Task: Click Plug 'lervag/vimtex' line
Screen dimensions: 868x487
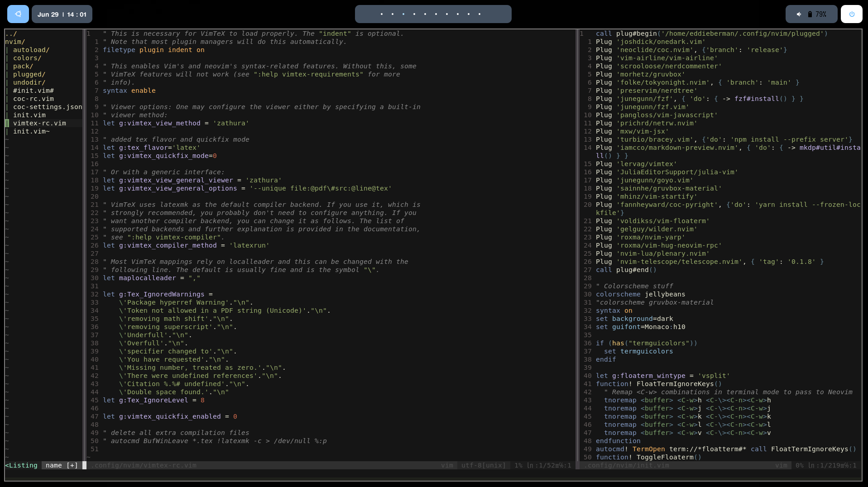Action: (x=637, y=164)
